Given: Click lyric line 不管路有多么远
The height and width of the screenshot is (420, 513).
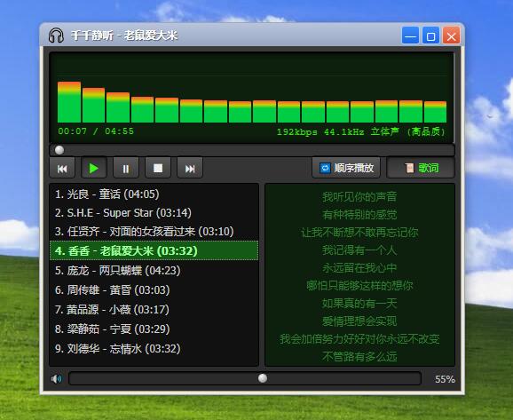Looking at the screenshot, I should [359, 356].
